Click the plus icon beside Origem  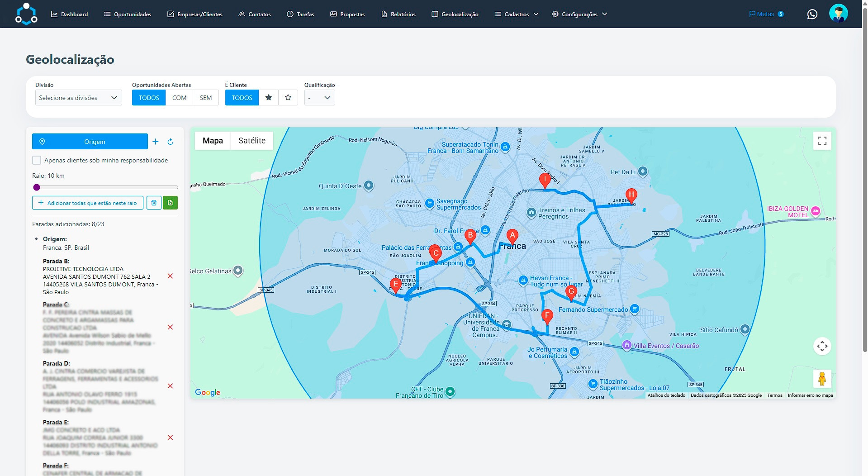tap(155, 142)
